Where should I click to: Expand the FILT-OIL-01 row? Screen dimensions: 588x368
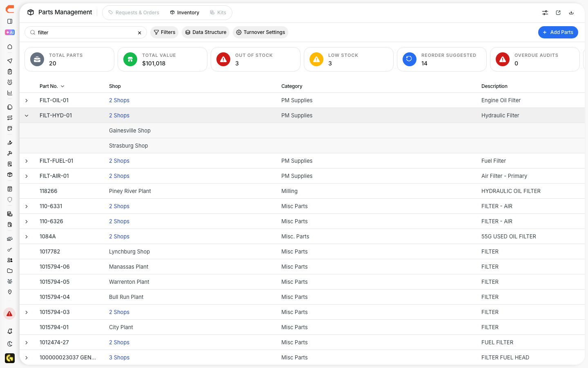pyautogui.click(x=27, y=101)
